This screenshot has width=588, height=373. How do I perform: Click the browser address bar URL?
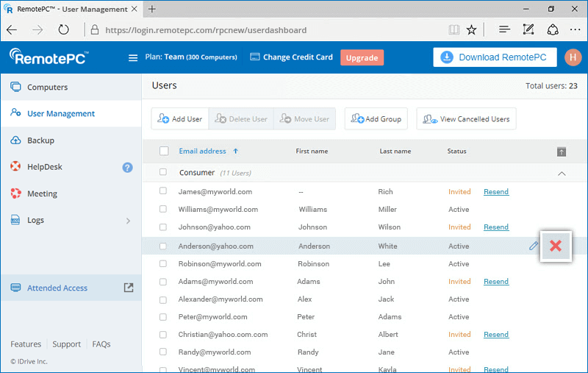click(x=206, y=30)
